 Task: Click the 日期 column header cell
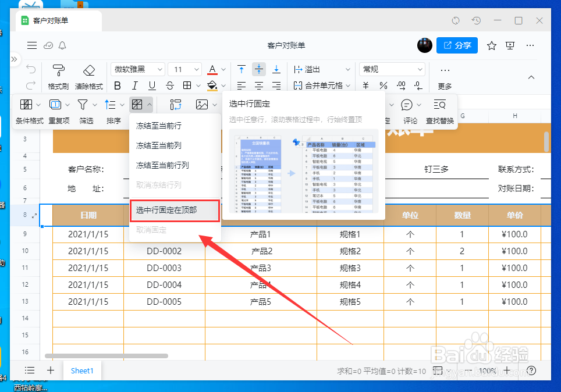(x=88, y=215)
